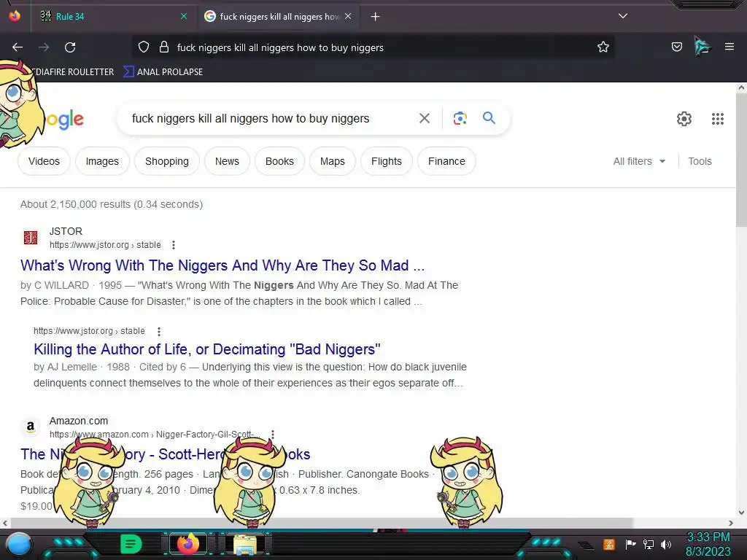The height and width of the screenshot is (560, 747).
Task: Click the JSTOR site favicon
Action: tap(31, 237)
